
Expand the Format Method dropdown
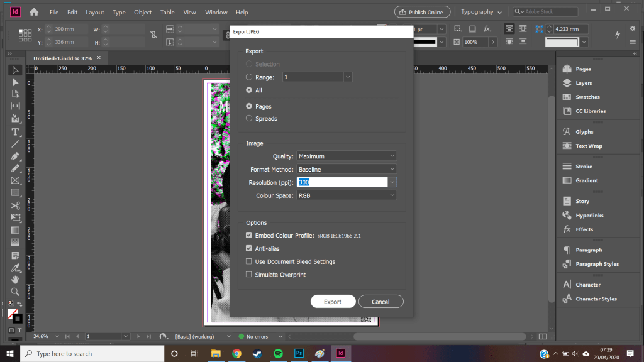347,169
